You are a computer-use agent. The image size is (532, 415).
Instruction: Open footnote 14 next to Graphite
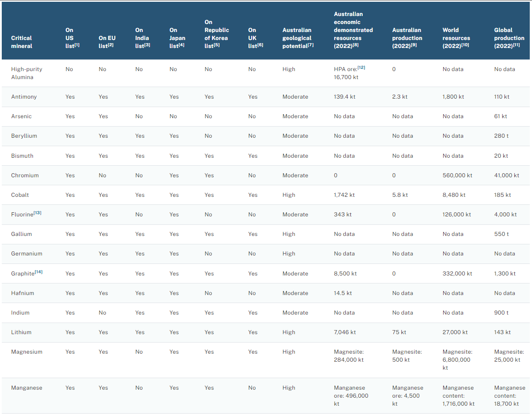click(39, 272)
